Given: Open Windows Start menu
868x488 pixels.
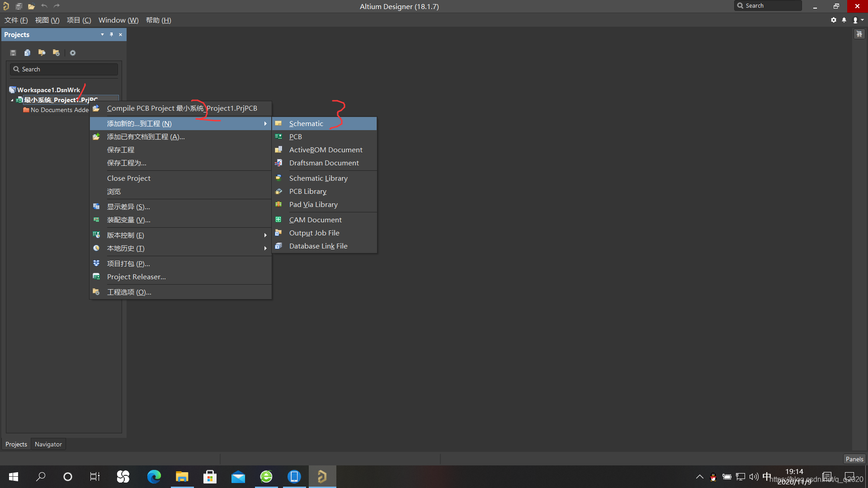Looking at the screenshot, I should pos(14,477).
